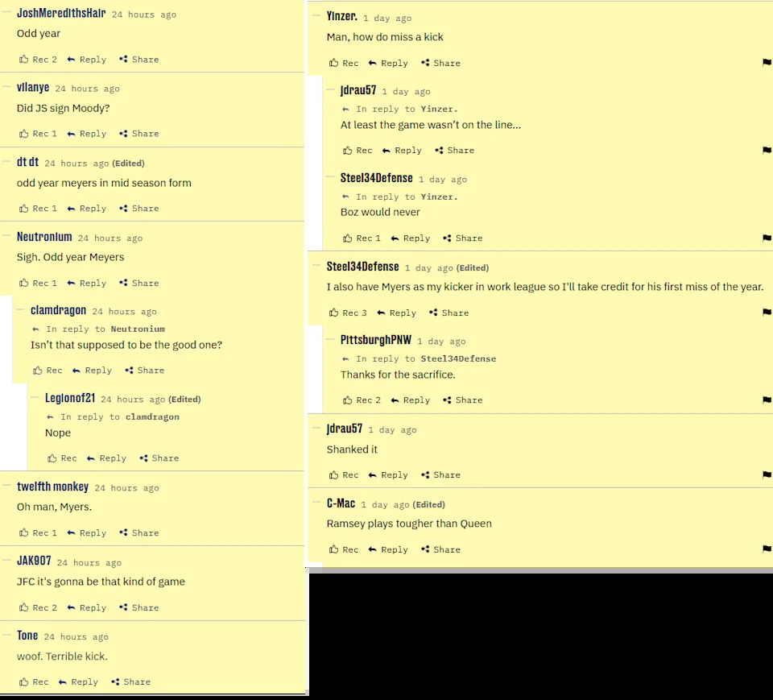Flag C-Mac's Ramsey comment
Screen dimensions: 773x700
(767, 549)
